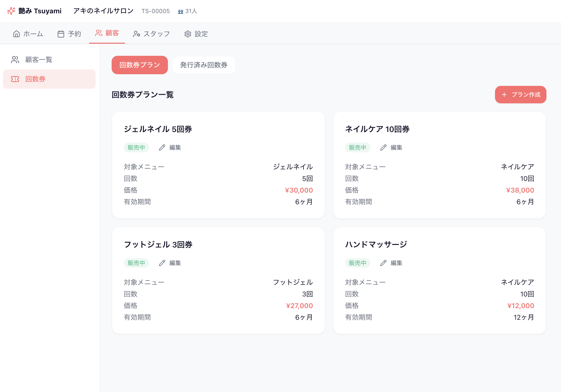Click the ジェルネイル 5回券 card title
Screen dimensions: 561x392
[158, 129]
